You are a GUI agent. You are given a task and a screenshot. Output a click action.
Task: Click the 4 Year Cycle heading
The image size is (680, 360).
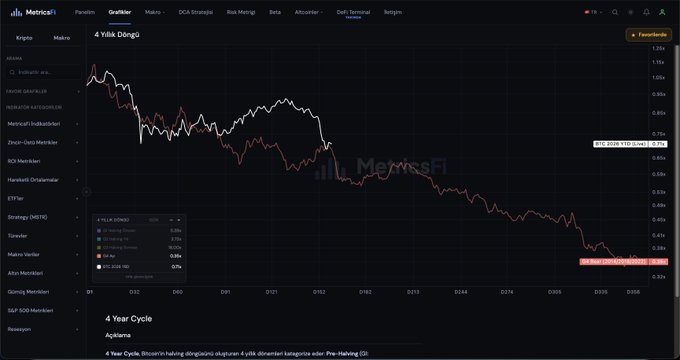(129, 319)
